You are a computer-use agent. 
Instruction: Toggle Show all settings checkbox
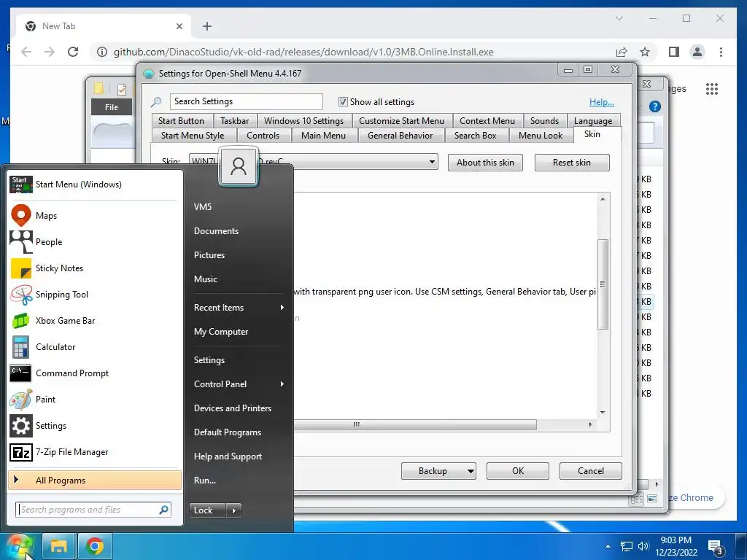click(343, 101)
